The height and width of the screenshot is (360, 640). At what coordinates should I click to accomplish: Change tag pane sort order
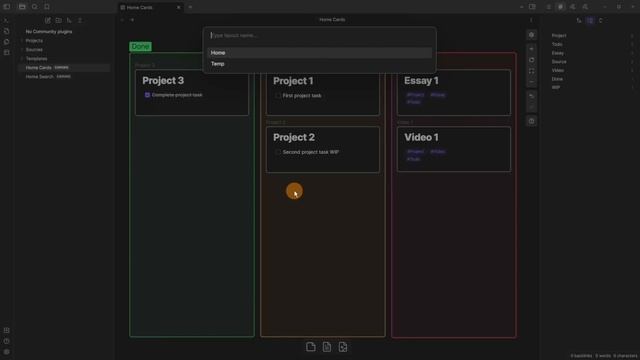point(579,20)
